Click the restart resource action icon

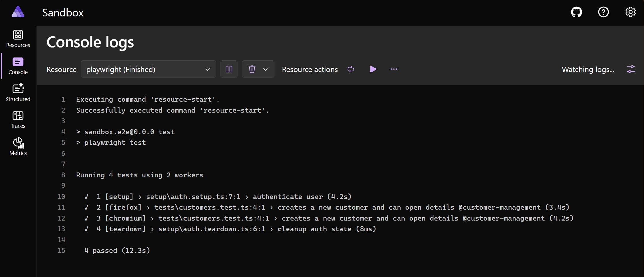click(x=351, y=69)
